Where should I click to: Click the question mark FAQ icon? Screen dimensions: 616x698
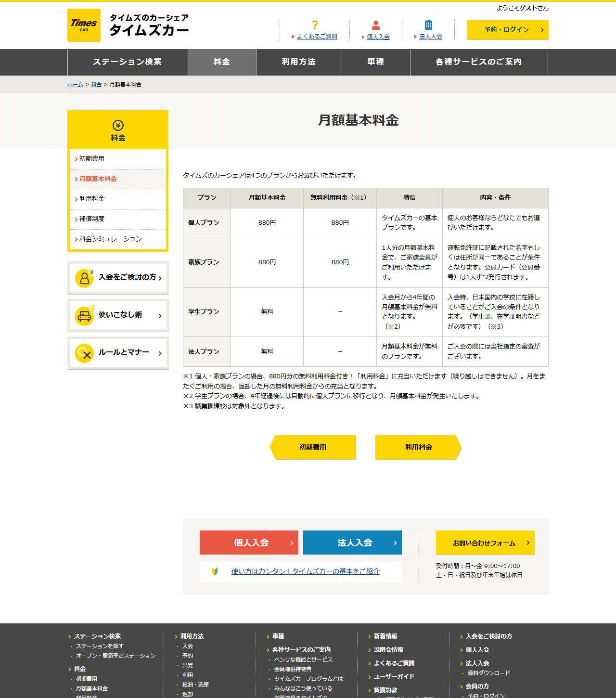tap(315, 25)
